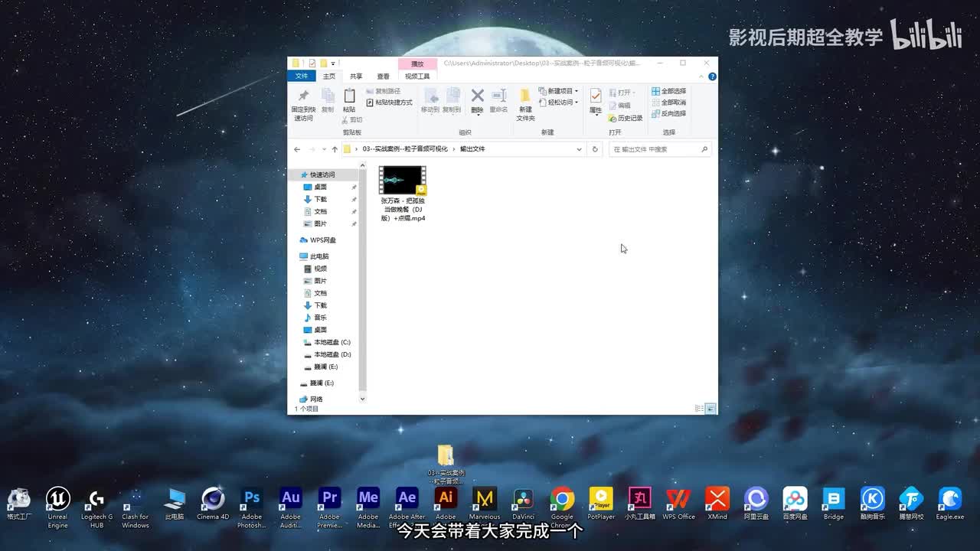Click 全部取消 in the ribbon
This screenshot has height=551, width=980.
pos(668,102)
